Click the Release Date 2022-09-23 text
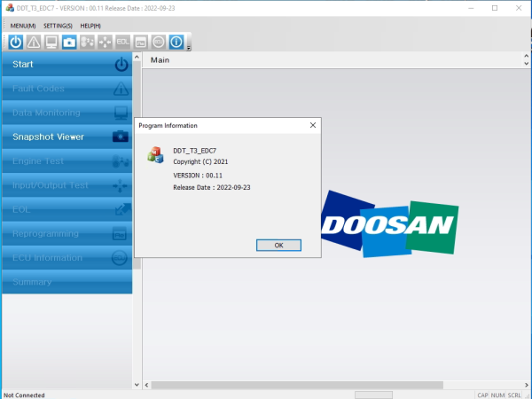The image size is (532, 399). tap(212, 187)
